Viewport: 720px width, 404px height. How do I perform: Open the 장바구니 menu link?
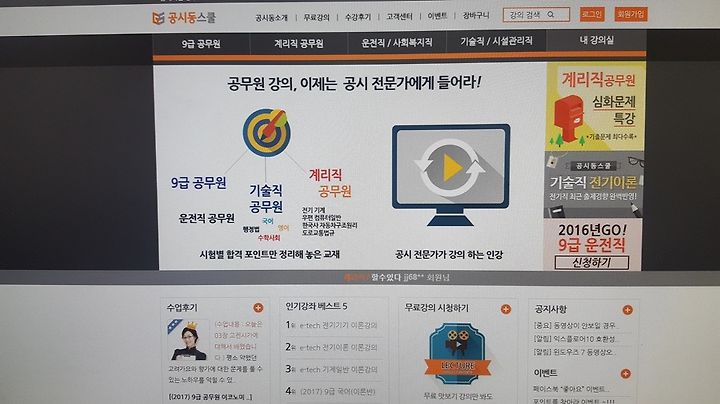click(476, 16)
